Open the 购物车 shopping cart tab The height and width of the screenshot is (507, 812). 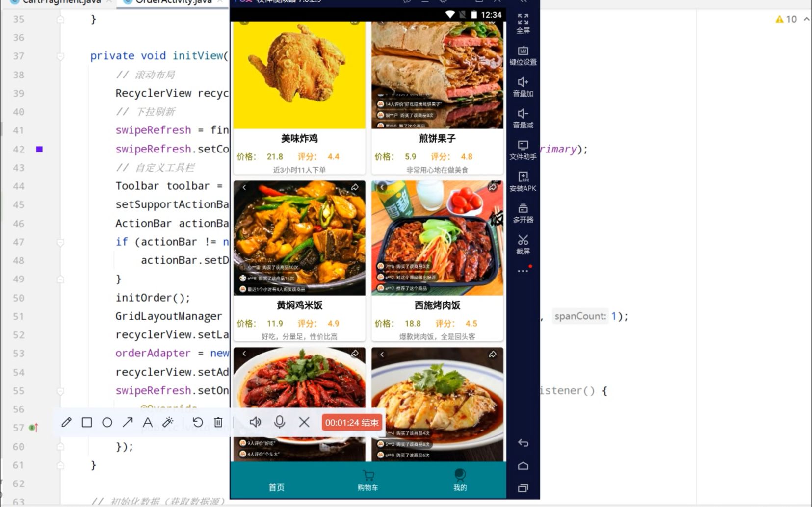coord(368,481)
